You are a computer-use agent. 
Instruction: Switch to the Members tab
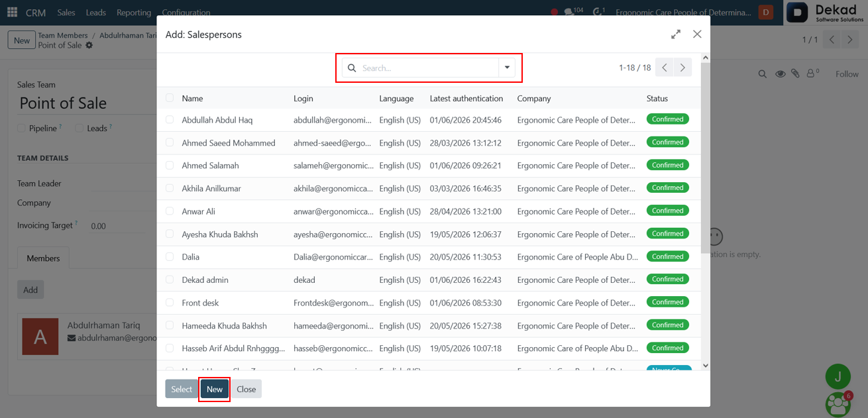(x=43, y=258)
